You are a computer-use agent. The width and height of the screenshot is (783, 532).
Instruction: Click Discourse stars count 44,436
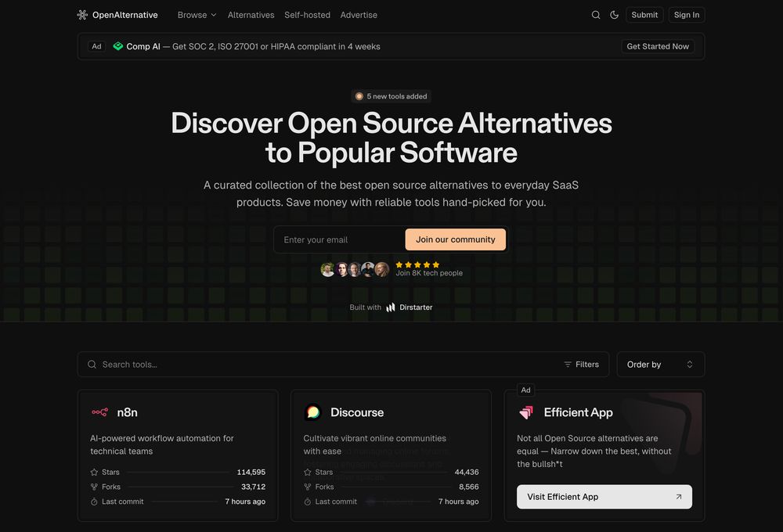pos(467,472)
